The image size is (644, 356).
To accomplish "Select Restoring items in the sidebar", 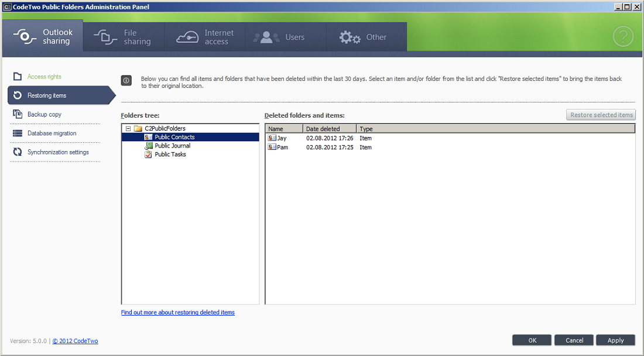I will coord(61,95).
